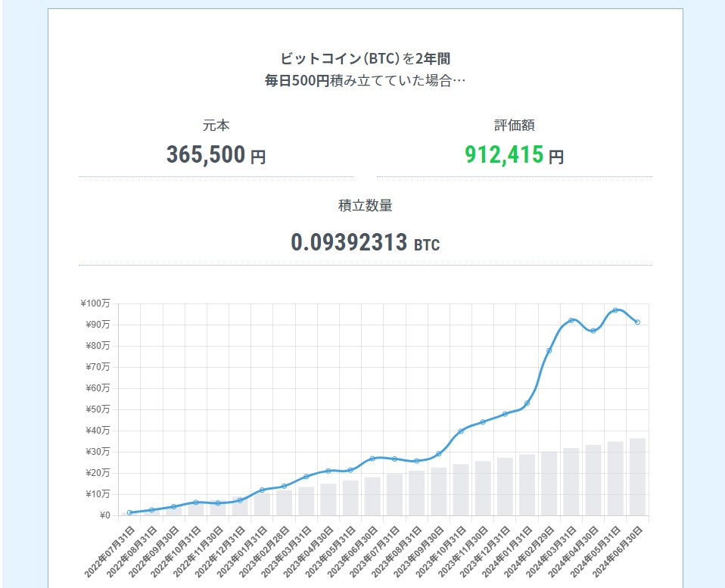Click the first 2022年07月31日 data point
This screenshot has height=588, width=725.
tap(129, 512)
